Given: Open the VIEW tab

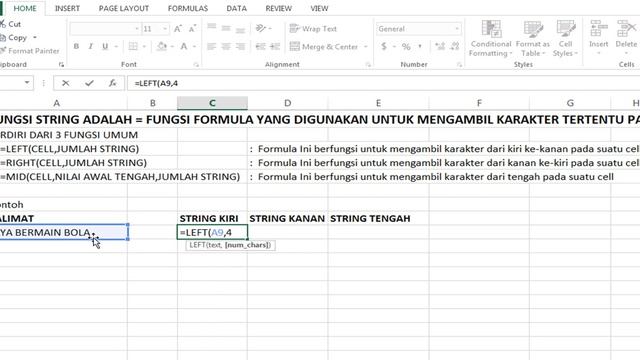Looking at the screenshot, I should pyautogui.click(x=319, y=8).
